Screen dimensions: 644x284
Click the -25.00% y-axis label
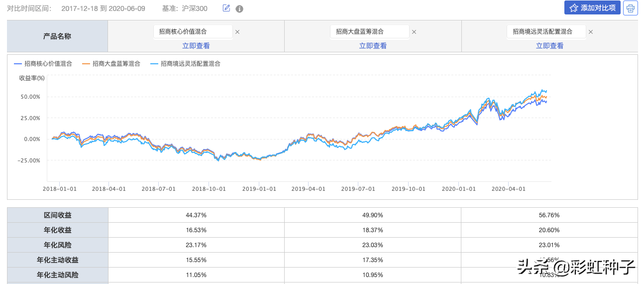29,160
